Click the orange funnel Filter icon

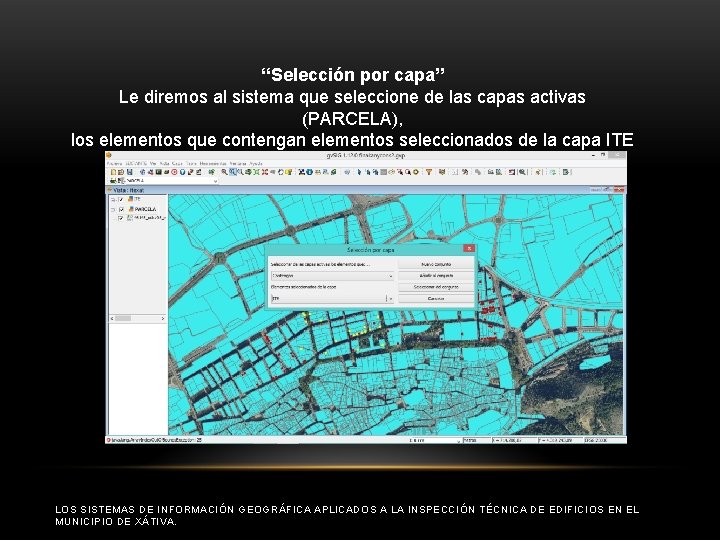pyautogui.click(x=429, y=172)
